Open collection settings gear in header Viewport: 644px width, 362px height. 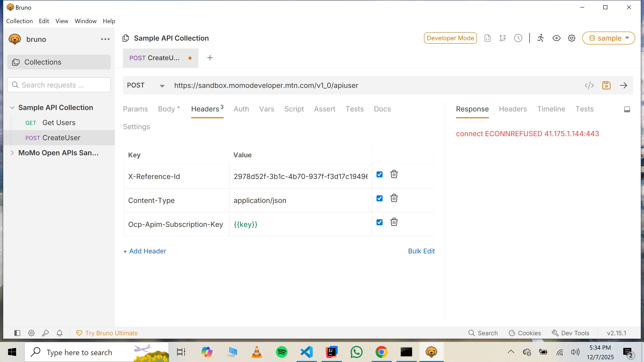click(572, 38)
